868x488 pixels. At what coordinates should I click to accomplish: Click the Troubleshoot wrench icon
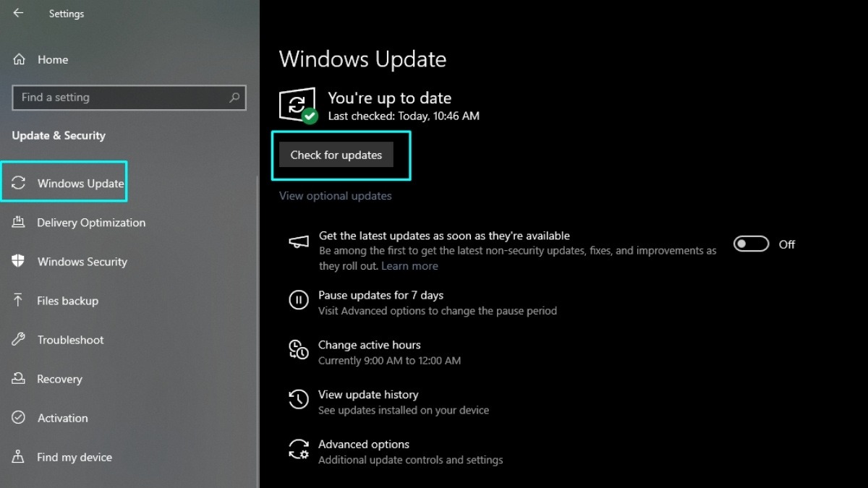click(x=19, y=340)
